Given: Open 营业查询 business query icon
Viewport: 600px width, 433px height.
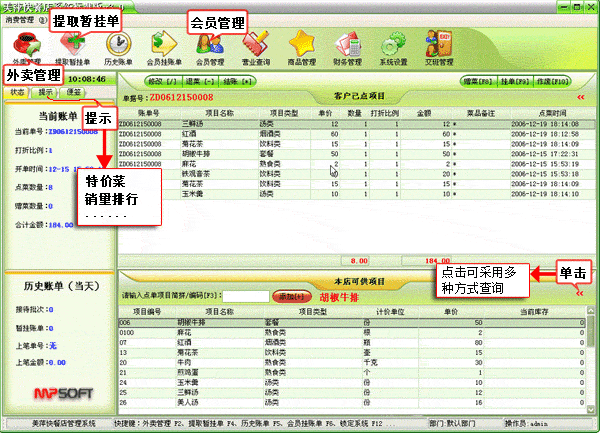Looking at the screenshot, I should [x=255, y=46].
